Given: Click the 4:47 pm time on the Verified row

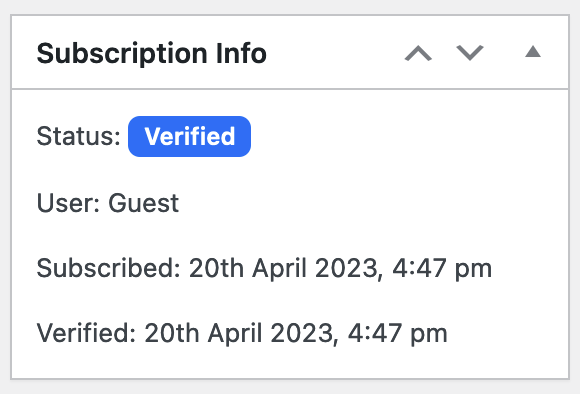Looking at the screenshot, I should pyautogui.click(x=398, y=334).
